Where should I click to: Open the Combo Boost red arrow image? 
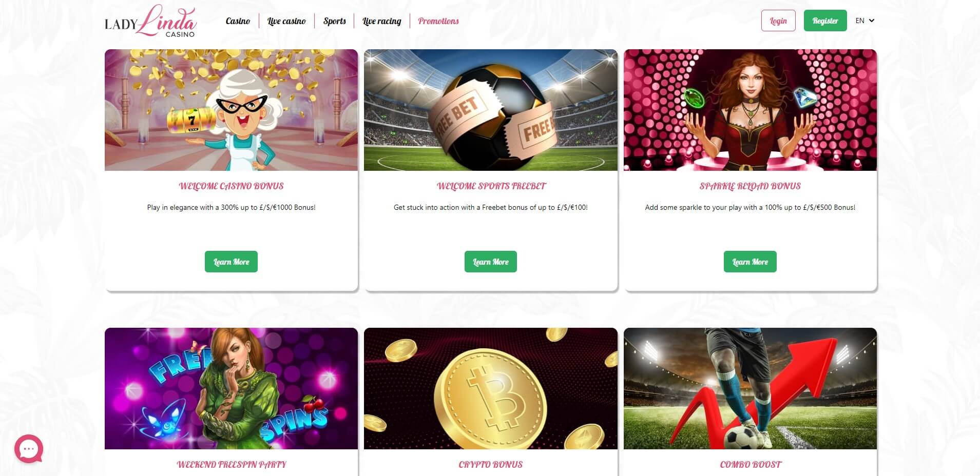[x=750, y=388]
